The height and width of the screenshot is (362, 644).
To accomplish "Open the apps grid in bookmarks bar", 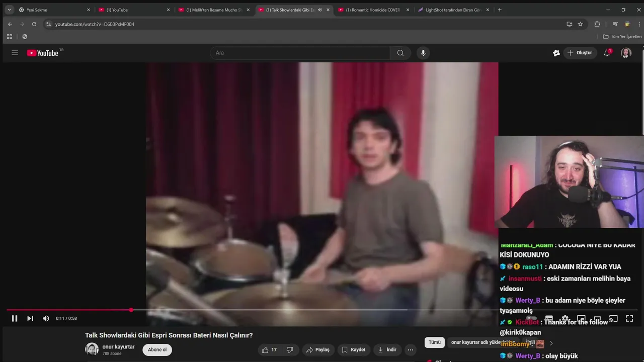I will coord(9,37).
